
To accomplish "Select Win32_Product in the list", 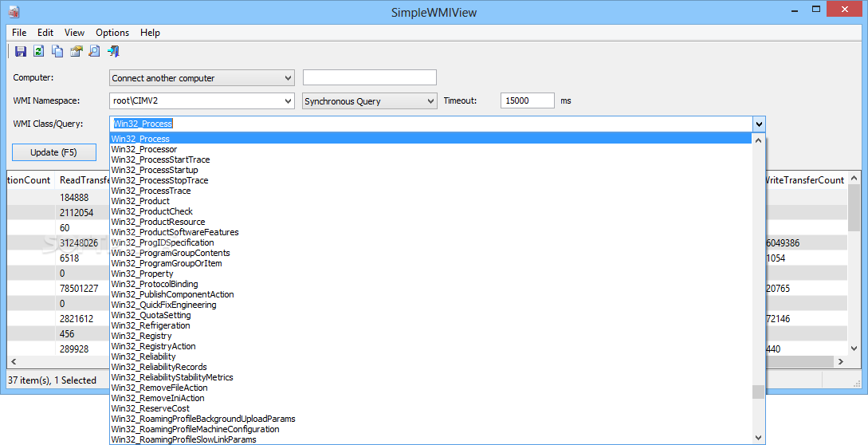I will (x=430, y=201).
